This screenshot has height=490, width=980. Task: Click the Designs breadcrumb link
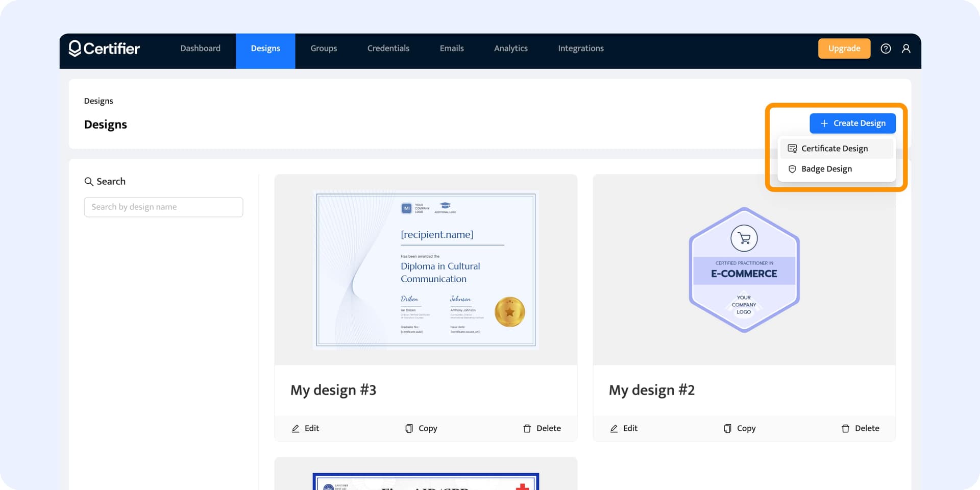coord(99,101)
